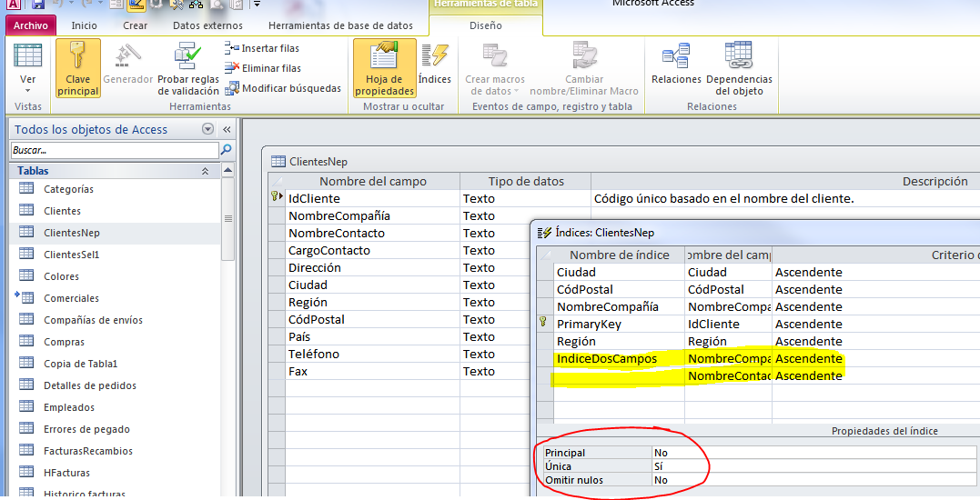Collapse the Tablas group chevrons
This screenshot has width=980, height=500.
tap(205, 170)
